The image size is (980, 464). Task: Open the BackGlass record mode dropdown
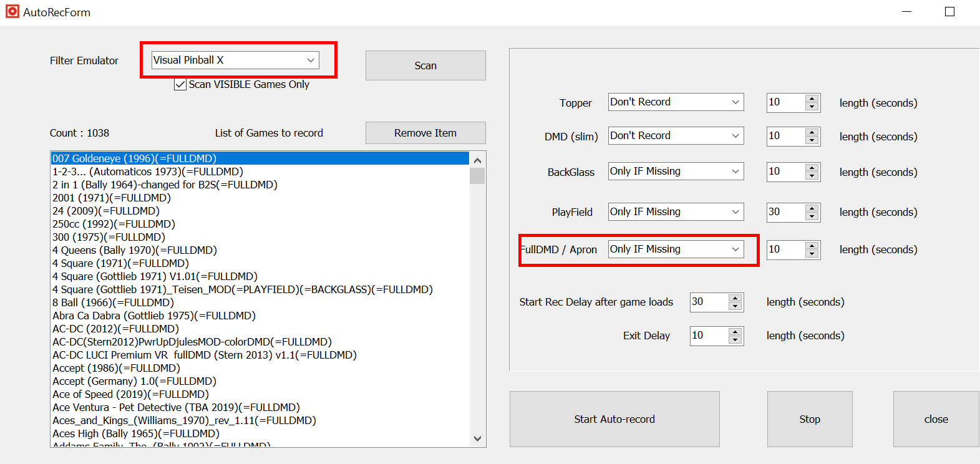[x=676, y=172]
